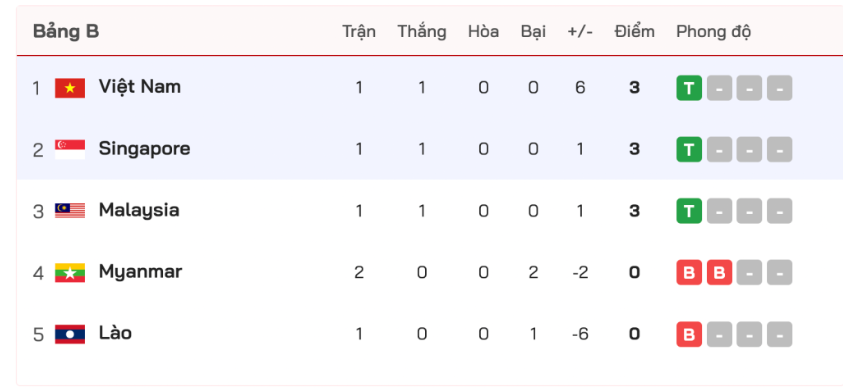Click the Singapore flag icon
This screenshot has height=388, width=843.
pos(70,149)
